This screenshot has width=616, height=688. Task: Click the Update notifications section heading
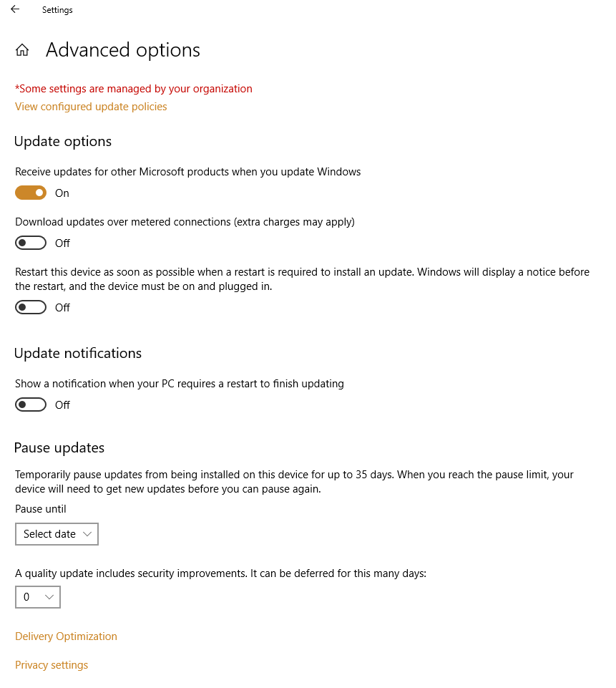point(78,354)
